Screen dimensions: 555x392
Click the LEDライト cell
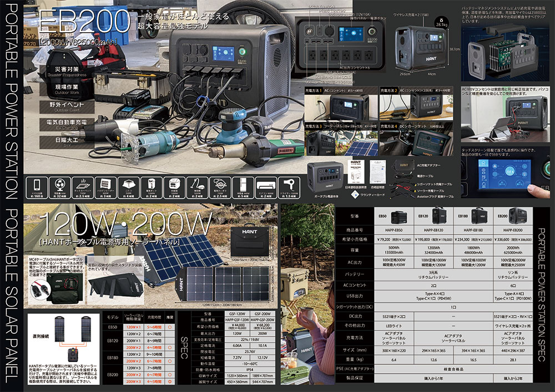tap(393, 325)
